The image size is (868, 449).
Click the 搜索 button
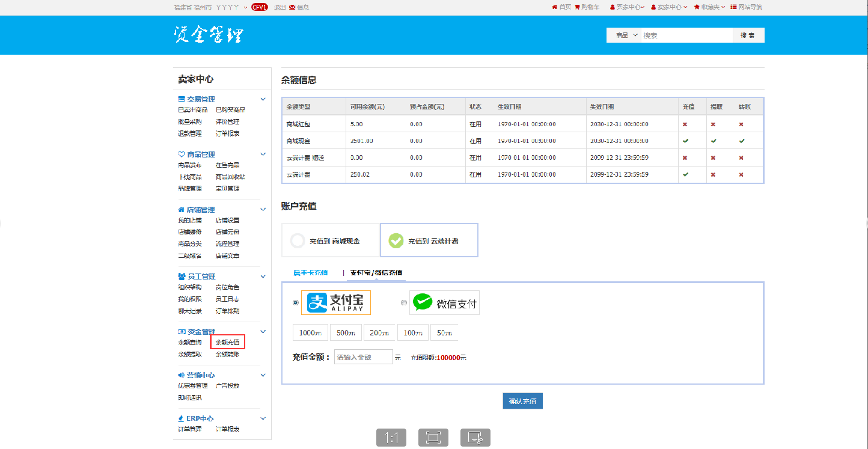(x=748, y=35)
